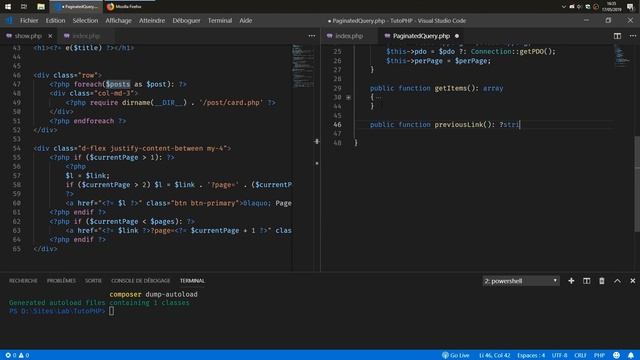The image size is (640, 360).
Task: Kill the terminal with trash icon
Action: [x=602, y=281]
